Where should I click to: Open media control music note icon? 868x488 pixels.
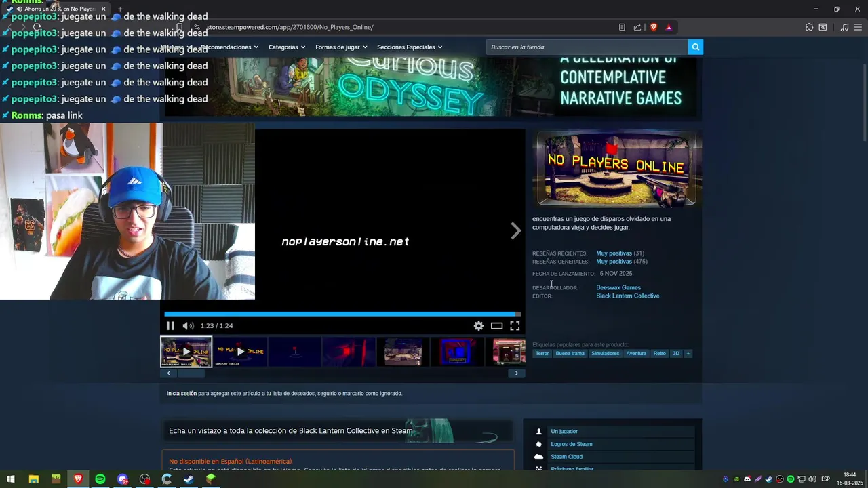tap(844, 27)
